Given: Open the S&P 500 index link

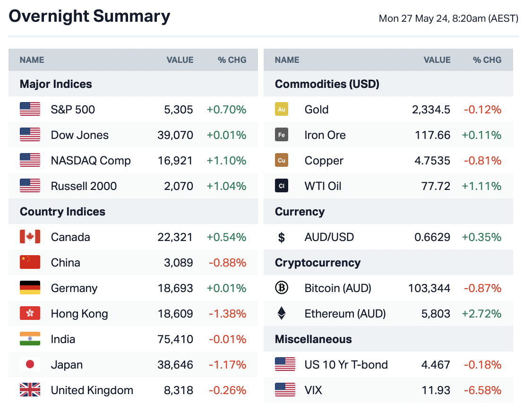Looking at the screenshot, I should tap(73, 110).
